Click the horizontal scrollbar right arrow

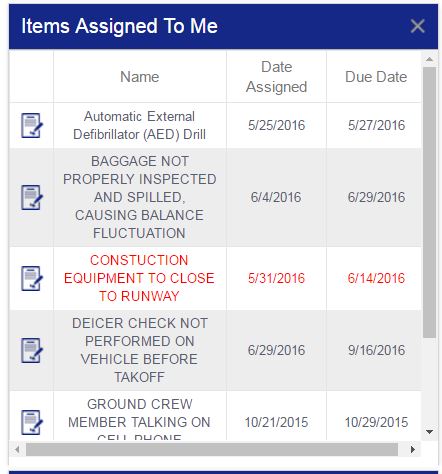(413, 450)
